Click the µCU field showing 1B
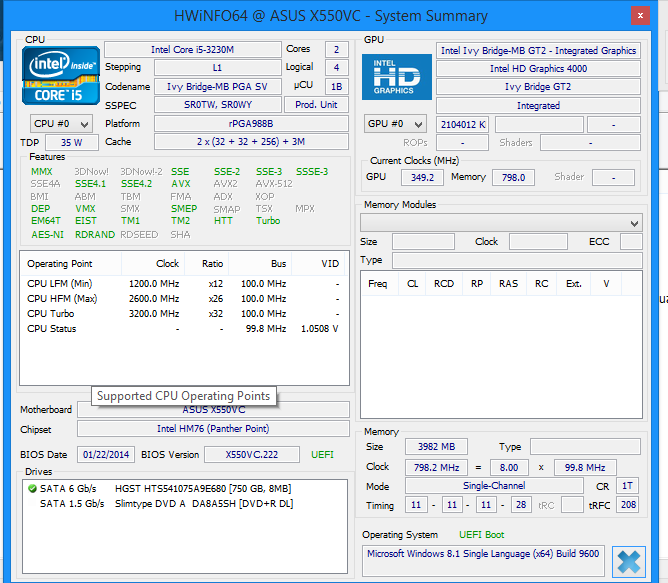This screenshot has height=583, width=668. pos(337,87)
